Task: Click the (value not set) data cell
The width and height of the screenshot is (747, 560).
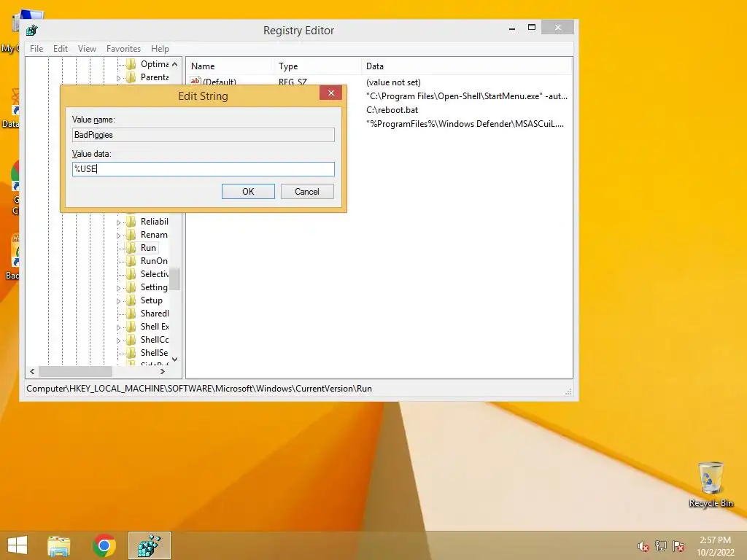Action: [393, 82]
